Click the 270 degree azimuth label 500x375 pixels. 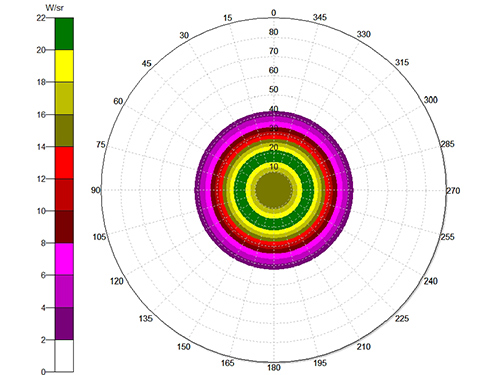click(453, 191)
